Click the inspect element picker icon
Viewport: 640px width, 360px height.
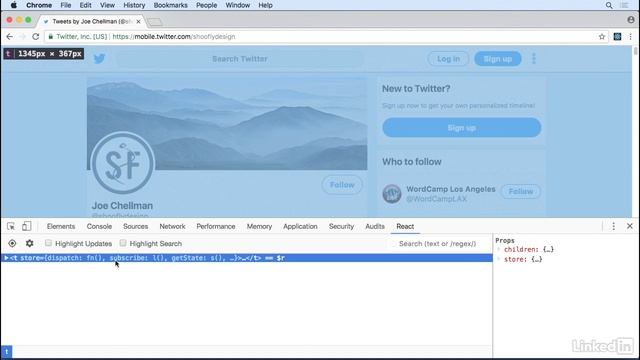(x=11, y=226)
